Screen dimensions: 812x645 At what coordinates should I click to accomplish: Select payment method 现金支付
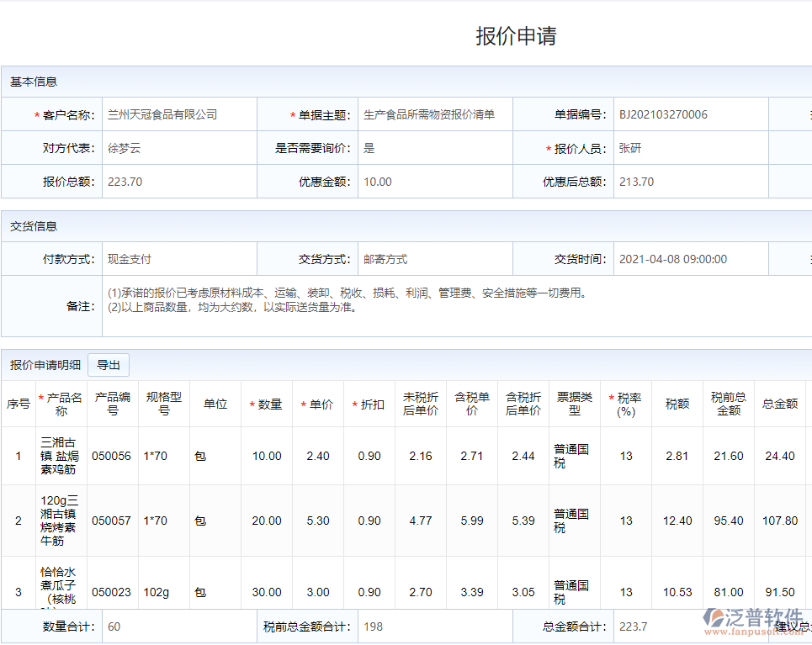pyautogui.click(x=133, y=258)
